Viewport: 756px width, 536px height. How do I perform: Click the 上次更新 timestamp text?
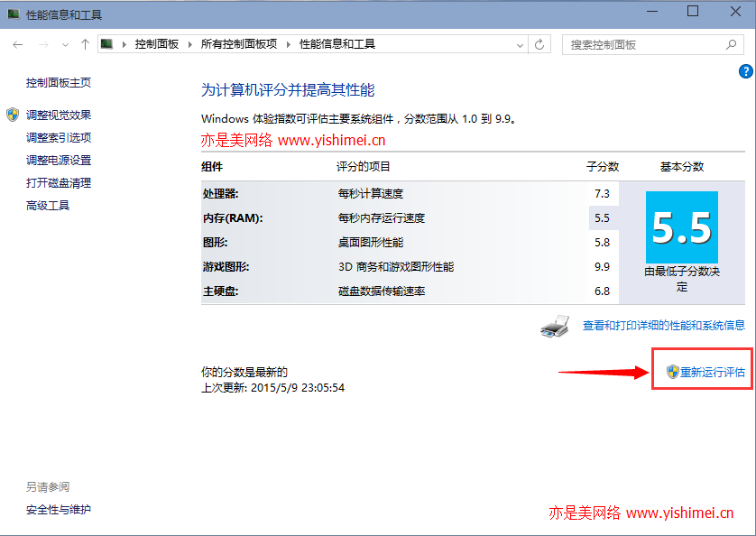pos(272,388)
